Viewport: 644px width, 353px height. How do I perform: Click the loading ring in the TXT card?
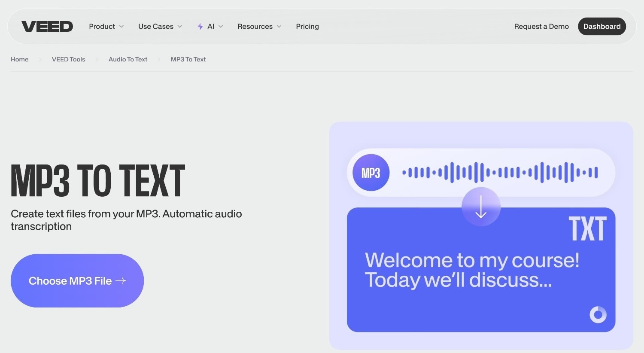[x=598, y=315]
